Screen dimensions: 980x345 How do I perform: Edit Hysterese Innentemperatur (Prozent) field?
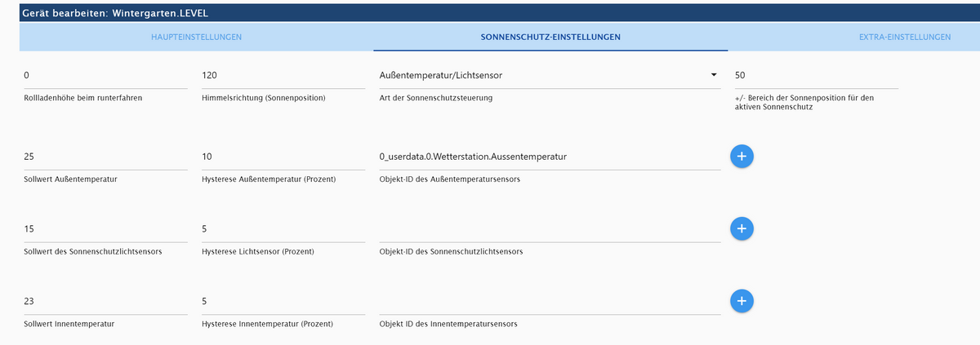pos(283,302)
